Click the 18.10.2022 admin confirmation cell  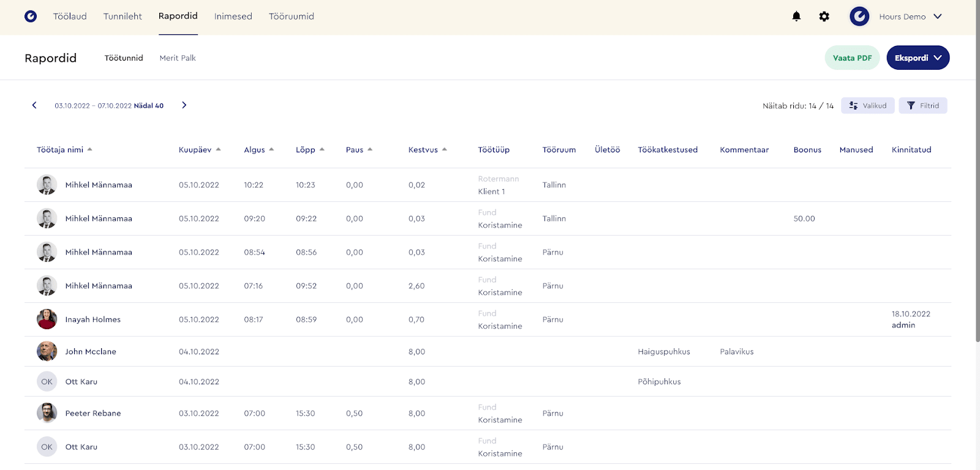(x=911, y=319)
